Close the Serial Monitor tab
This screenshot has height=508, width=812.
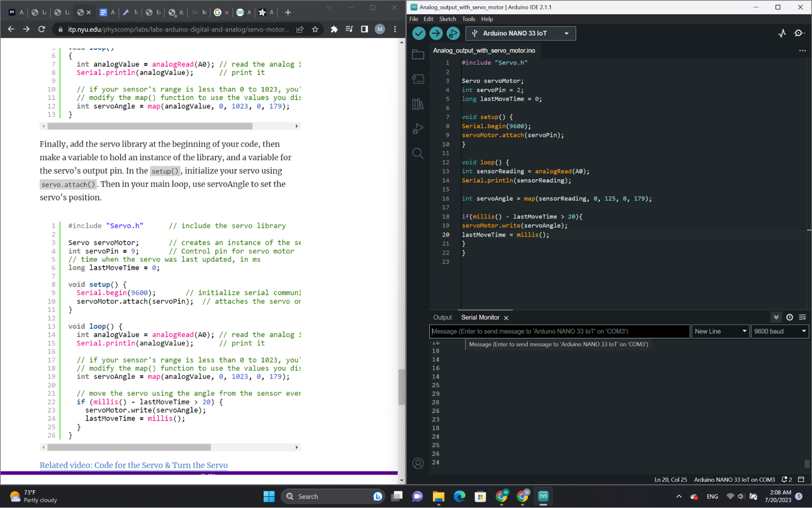point(506,318)
